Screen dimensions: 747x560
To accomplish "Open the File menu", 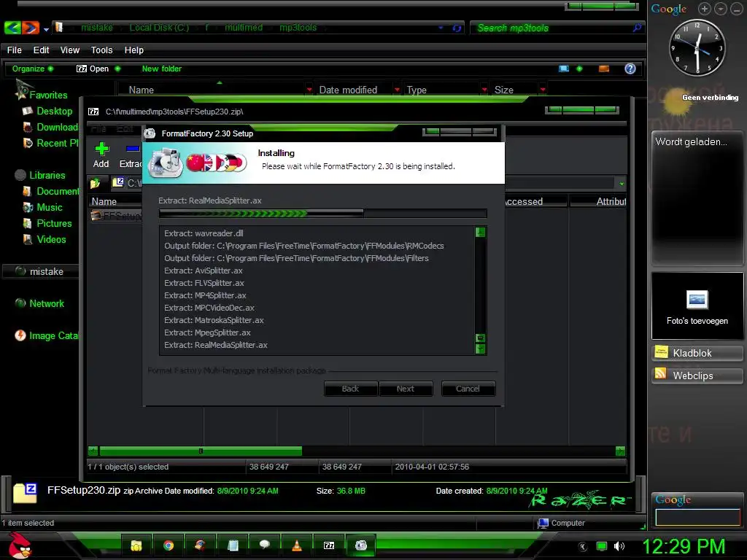I will click(15, 50).
